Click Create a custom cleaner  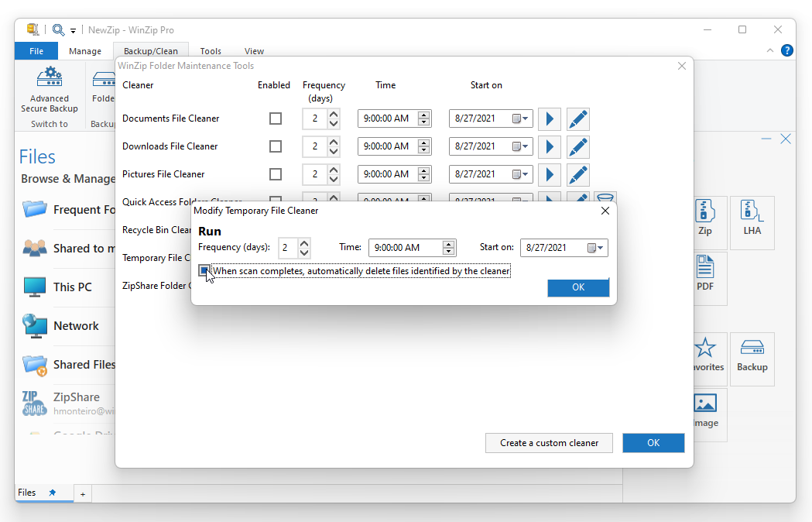(x=549, y=443)
